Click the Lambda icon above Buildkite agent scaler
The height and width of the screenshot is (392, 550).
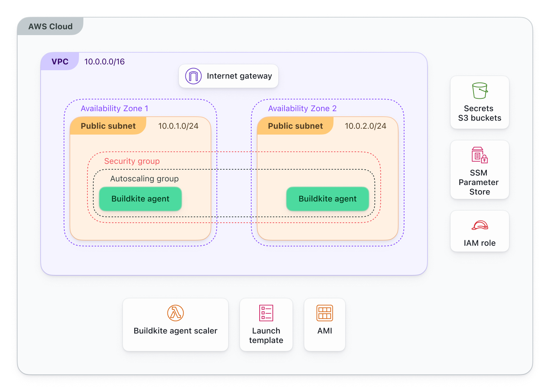click(175, 313)
